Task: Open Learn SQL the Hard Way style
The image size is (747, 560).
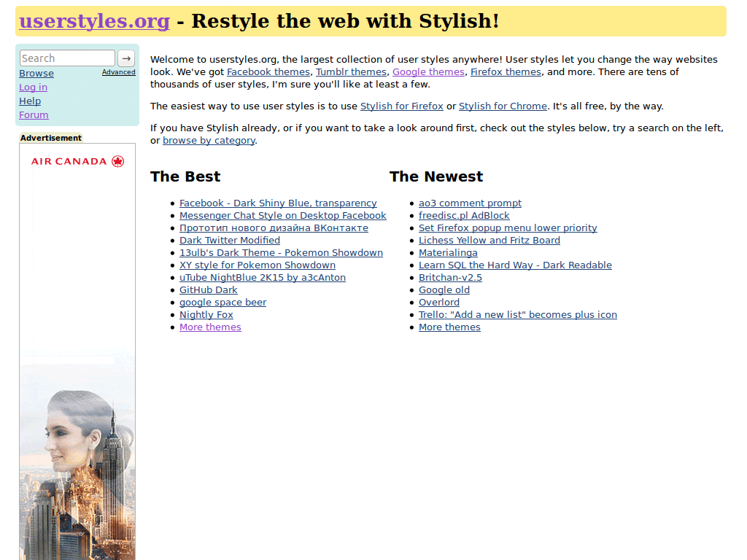Action: (x=515, y=265)
